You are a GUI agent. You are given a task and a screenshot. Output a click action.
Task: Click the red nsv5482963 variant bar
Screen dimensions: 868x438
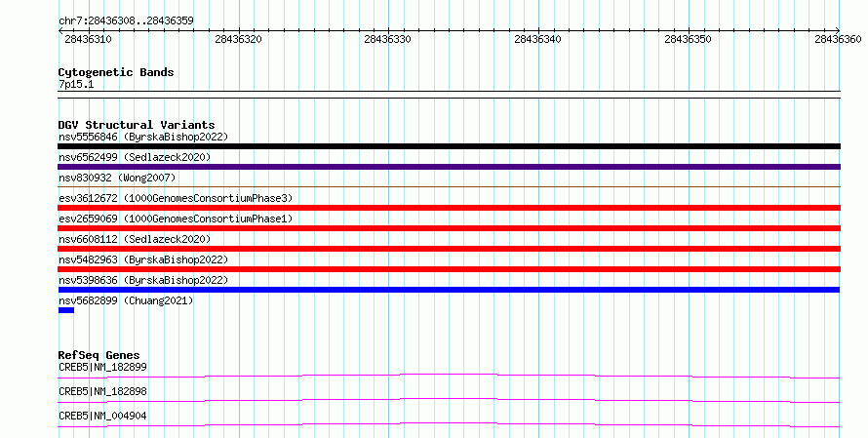pyautogui.click(x=449, y=269)
